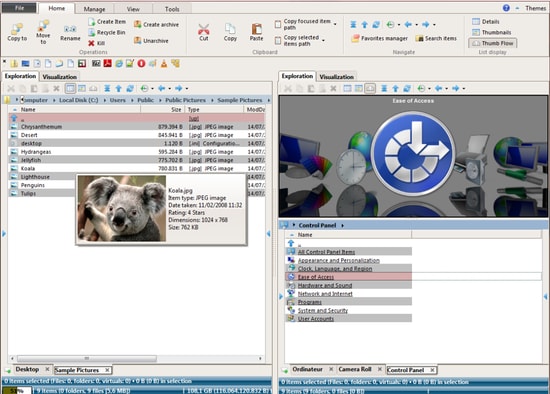Click the Search items icon

pyautogui.click(x=419, y=38)
